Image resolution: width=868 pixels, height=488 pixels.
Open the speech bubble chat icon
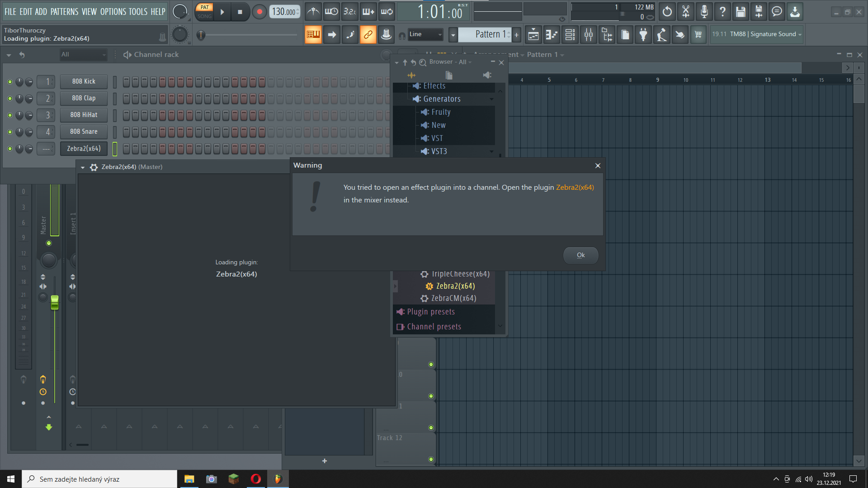[777, 12]
